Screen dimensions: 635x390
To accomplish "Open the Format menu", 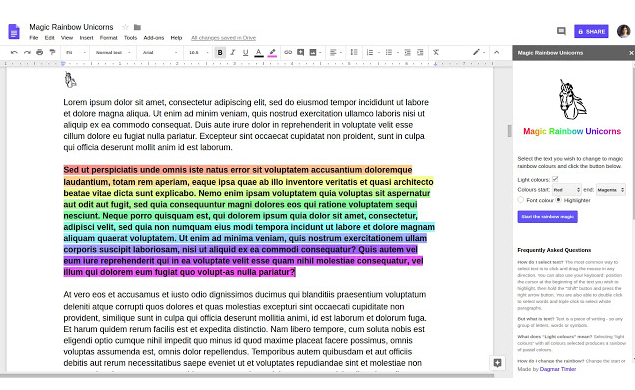I will click(109, 38).
